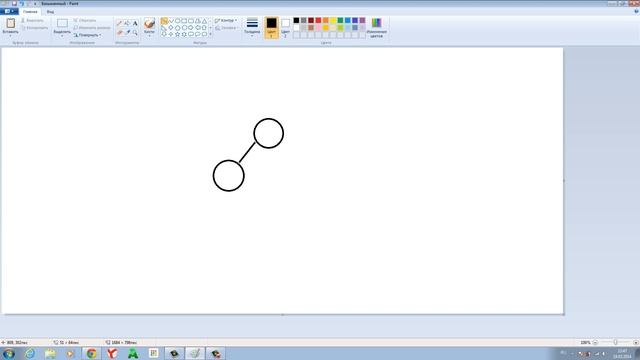Choose the Four-point star shape
The height and width of the screenshot is (360, 640).
tap(171, 34)
